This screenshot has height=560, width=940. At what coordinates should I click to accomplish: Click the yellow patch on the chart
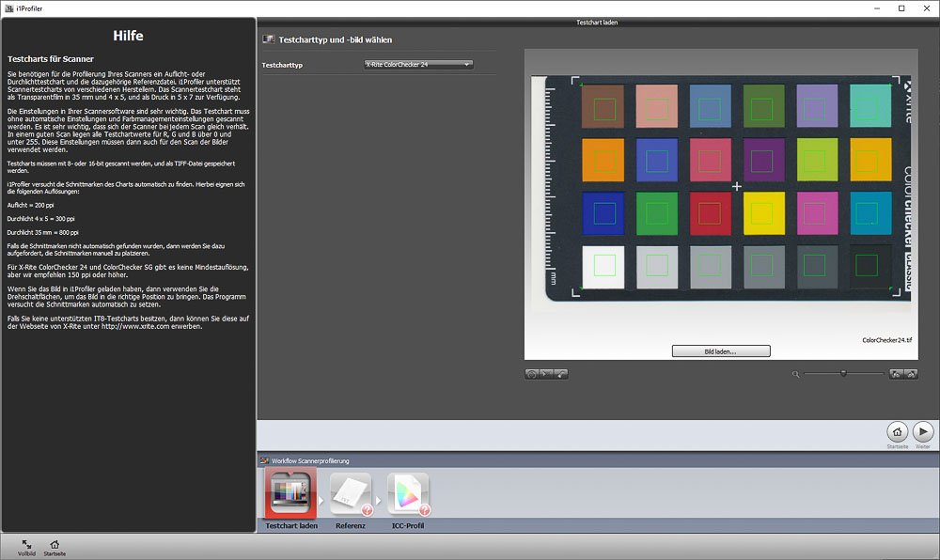[x=763, y=214]
